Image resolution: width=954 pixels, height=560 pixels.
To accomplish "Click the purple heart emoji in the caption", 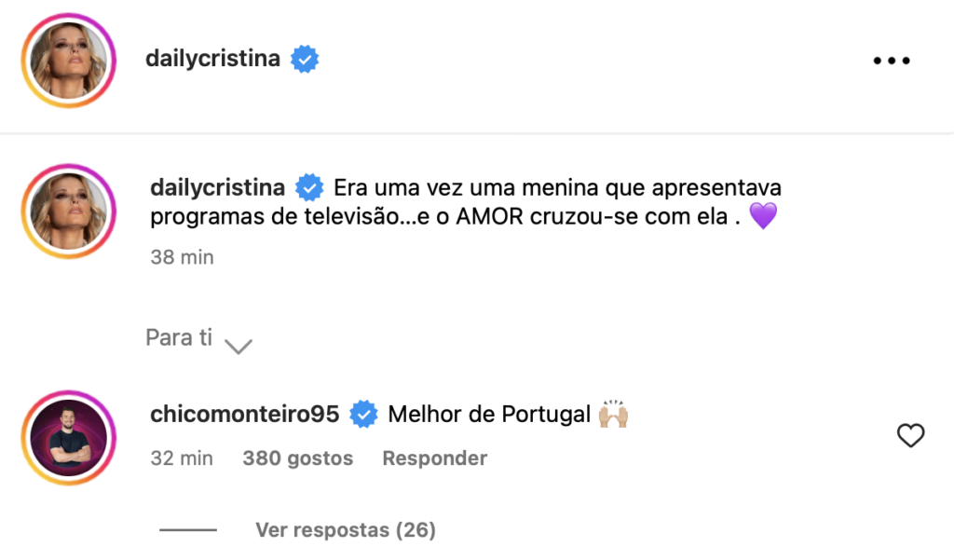I will tap(762, 218).
